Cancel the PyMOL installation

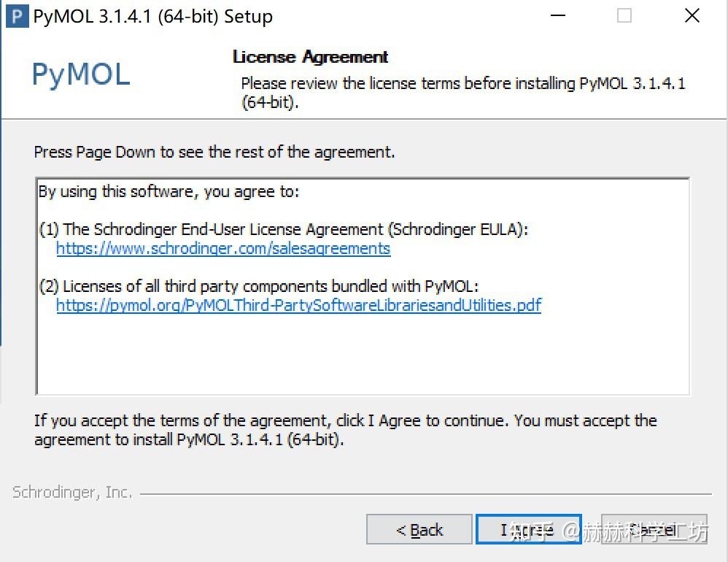click(x=654, y=530)
